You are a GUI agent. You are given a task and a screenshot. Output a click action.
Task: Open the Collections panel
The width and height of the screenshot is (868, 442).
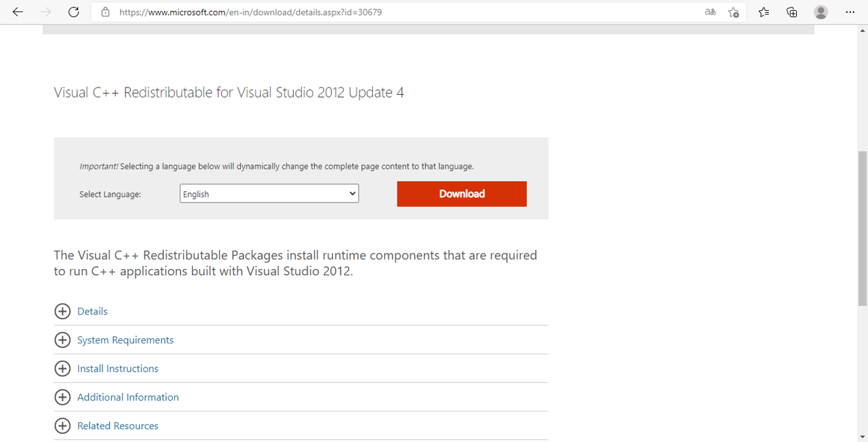click(x=791, y=12)
